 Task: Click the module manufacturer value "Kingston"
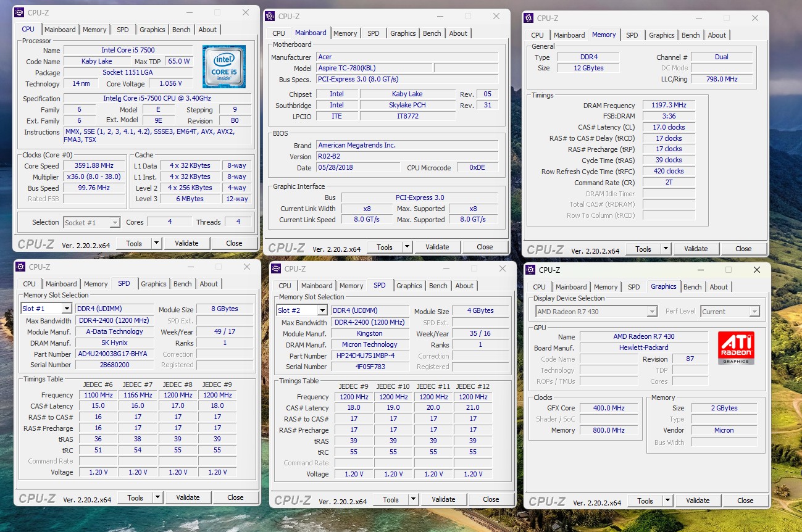[370, 334]
